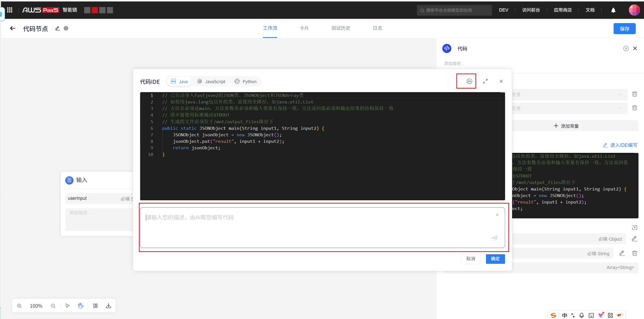644x319 pixels.
Task: Edit the 必填·String output field
Action: click(x=622, y=253)
